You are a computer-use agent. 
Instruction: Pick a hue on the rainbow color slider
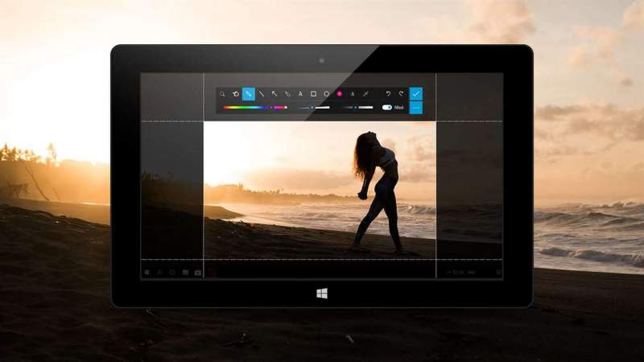(255, 108)
